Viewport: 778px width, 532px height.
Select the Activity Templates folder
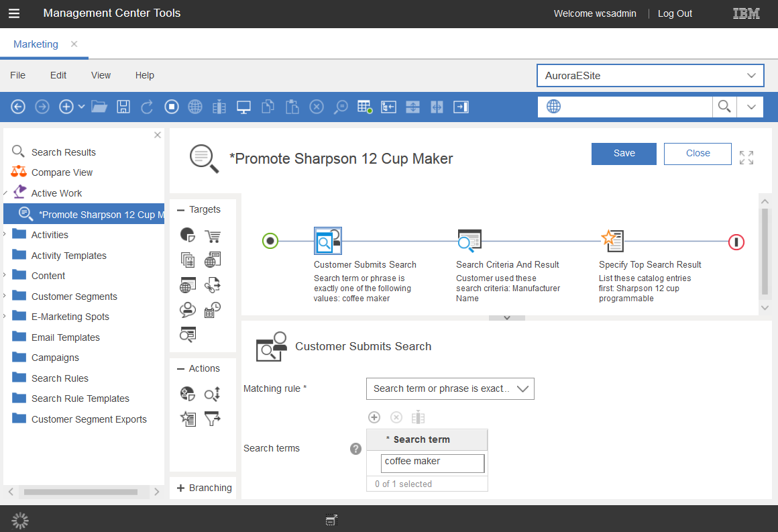(x=68, y=256)
